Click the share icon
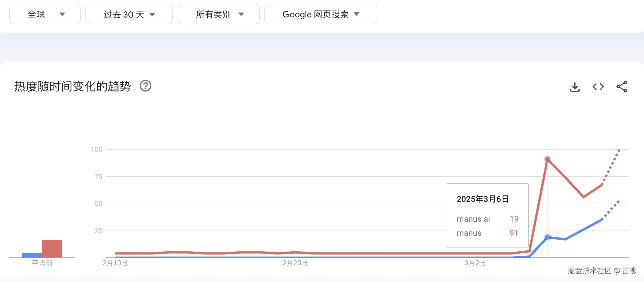 [x=622, y=87]
